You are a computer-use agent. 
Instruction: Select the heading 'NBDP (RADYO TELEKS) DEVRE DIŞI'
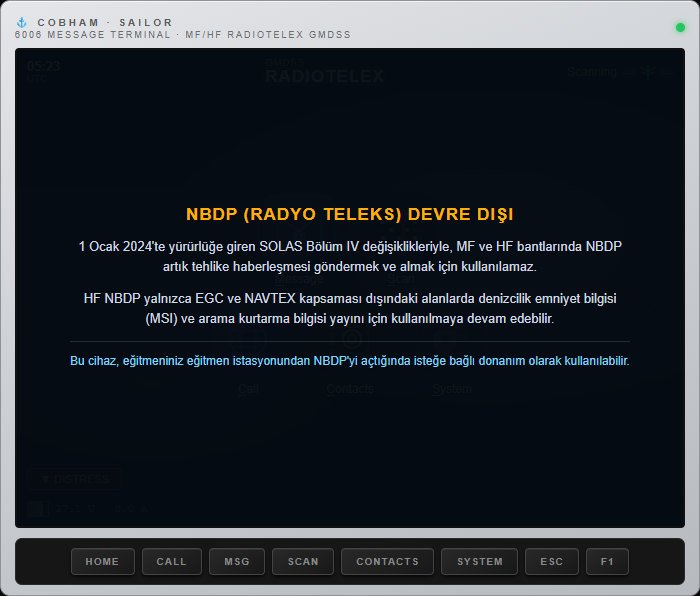click(350, 214)
